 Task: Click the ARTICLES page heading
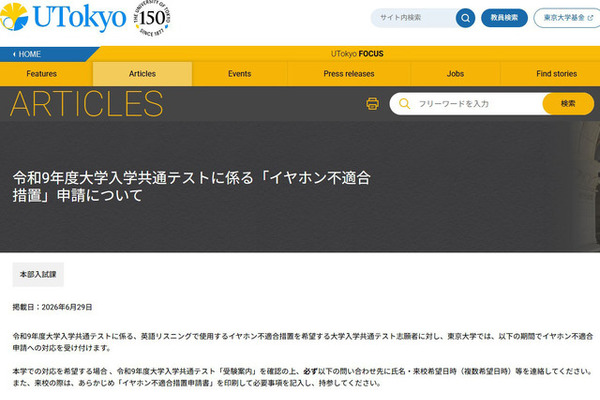tap(86, 104)
